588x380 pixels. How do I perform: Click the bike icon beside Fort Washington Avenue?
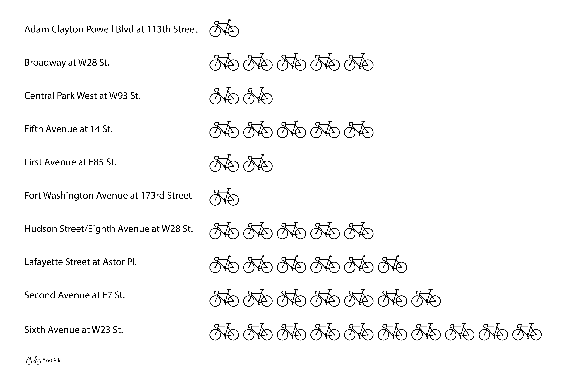(224, 197)
